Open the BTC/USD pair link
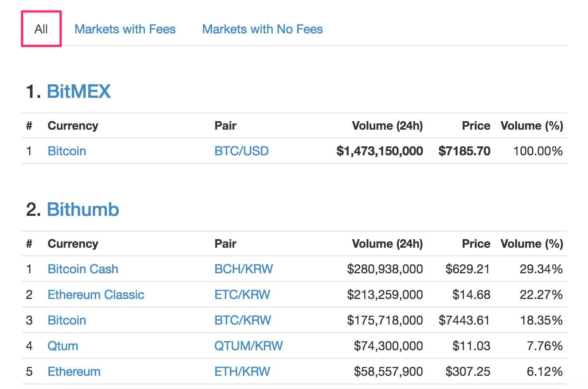 point(242,151)
